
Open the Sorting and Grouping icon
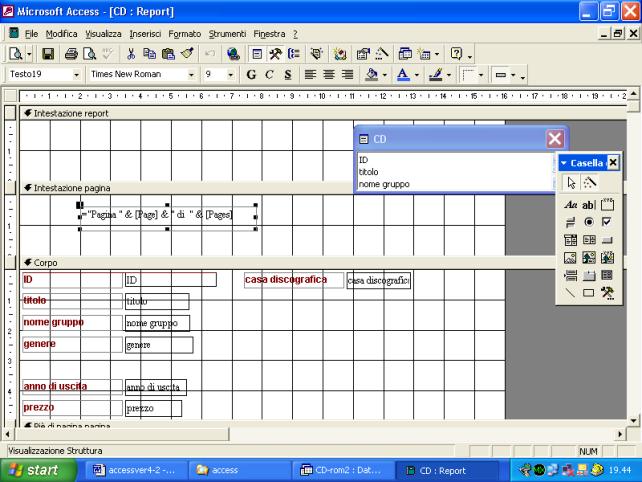294,54
